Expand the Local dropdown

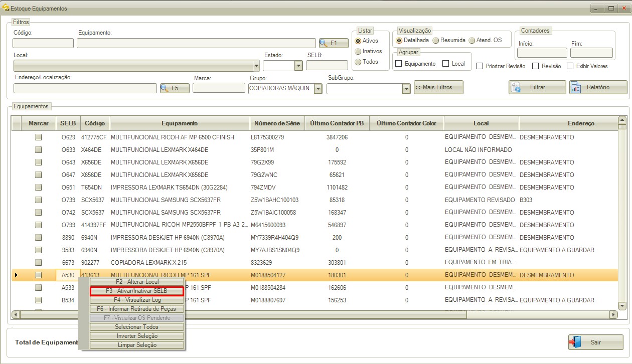(x=256, y=66)
